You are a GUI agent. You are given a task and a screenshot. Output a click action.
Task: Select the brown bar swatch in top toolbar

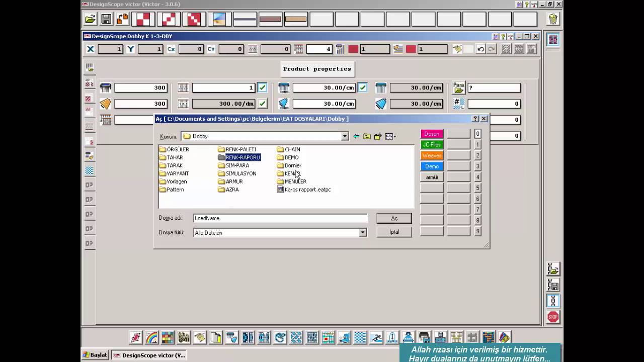coord(270,19)
